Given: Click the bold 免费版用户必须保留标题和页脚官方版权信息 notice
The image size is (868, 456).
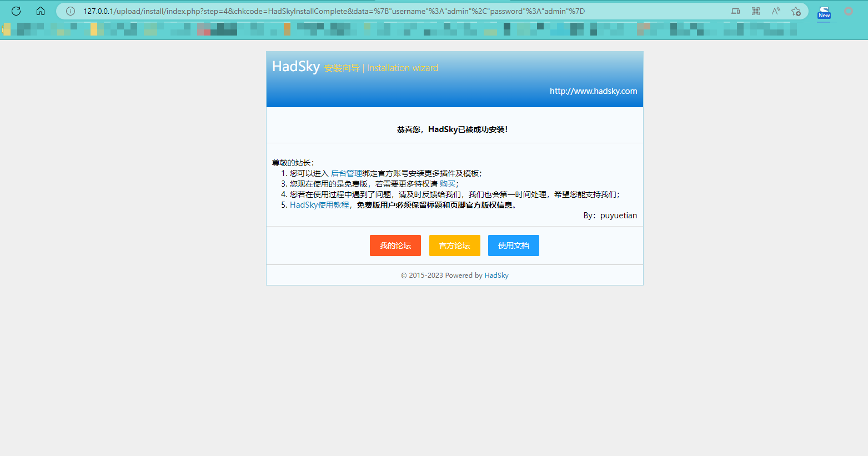Looking at the screenshot, I should click(x=436, y=205).
